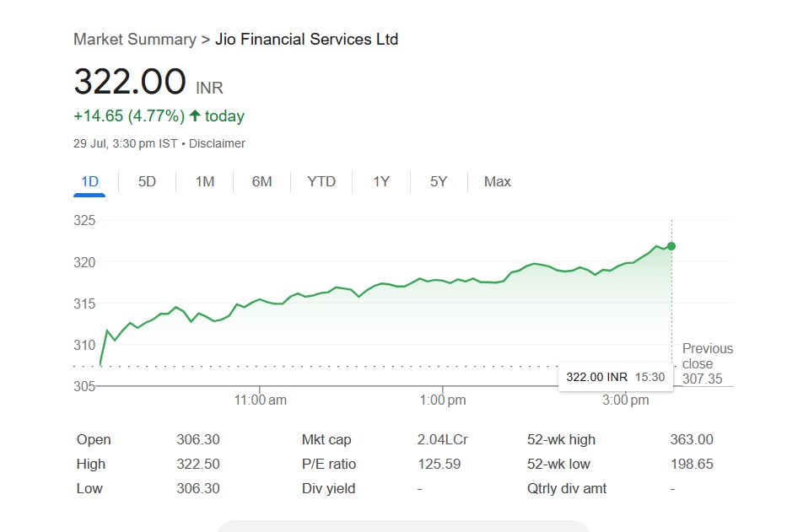Viewport: 787px width, 532px height.
Task: Click Jio Financial Services Ltd title
Action: [x=307, y=40]
